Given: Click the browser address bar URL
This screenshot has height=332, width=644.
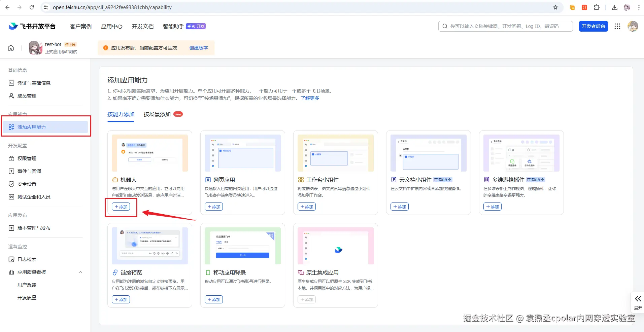Looking at the screenshot, I should pyautogui.click(x=112, y=7).
